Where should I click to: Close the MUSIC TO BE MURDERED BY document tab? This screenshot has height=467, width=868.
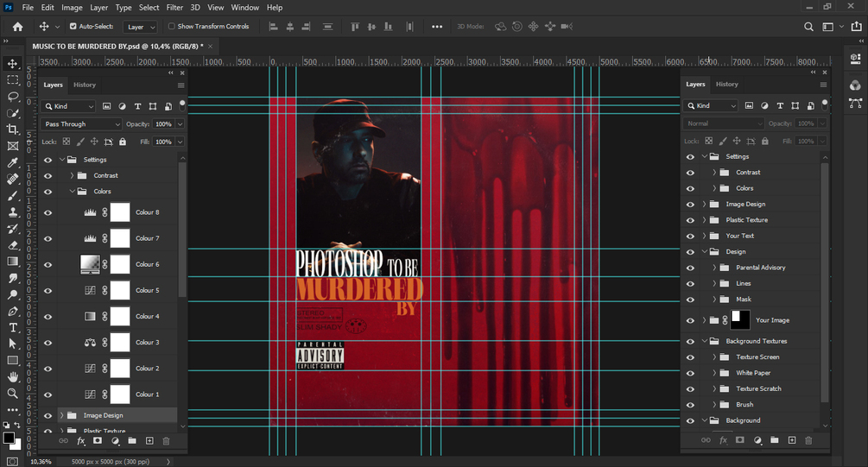pyautogui.click(x=211, y=47)
